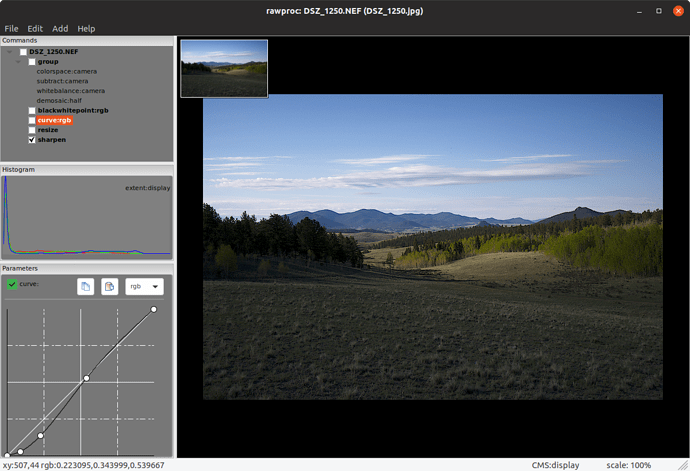
Task: Select the whitebalance:camera entry
Action: pos(71,91)
